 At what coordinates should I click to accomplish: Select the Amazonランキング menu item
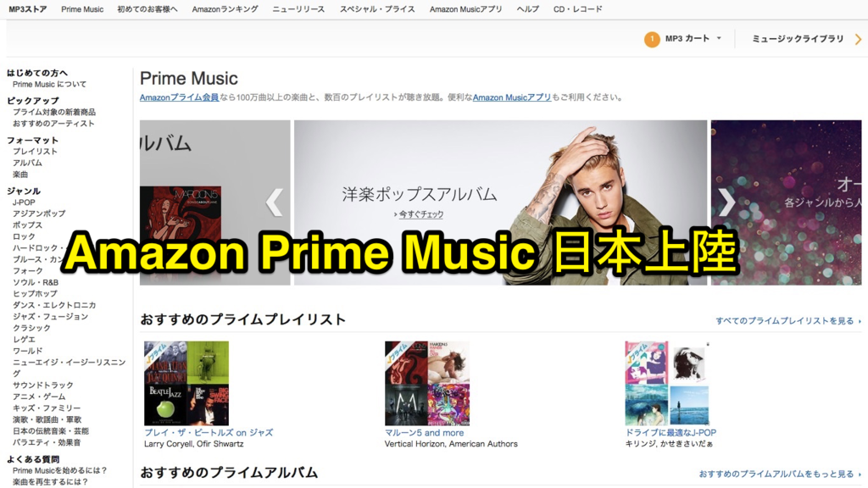click(x=225, y=9)
